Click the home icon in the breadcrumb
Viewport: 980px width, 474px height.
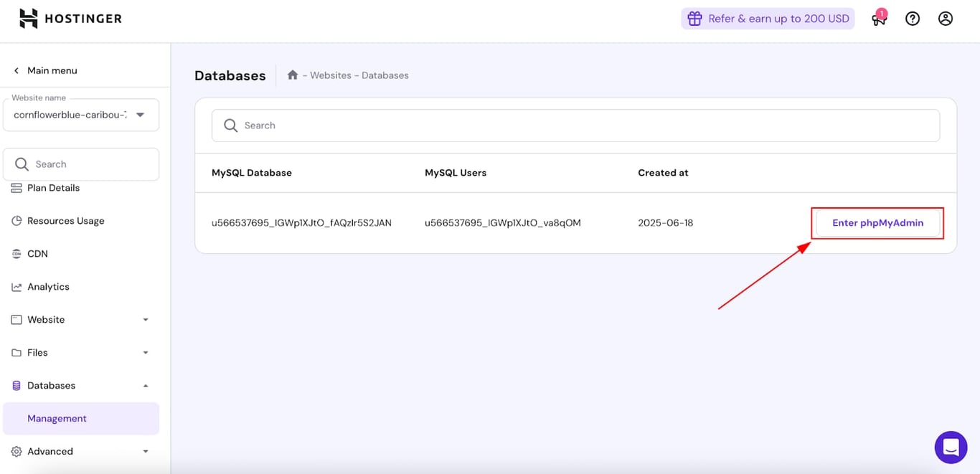[x=293, y=75]
